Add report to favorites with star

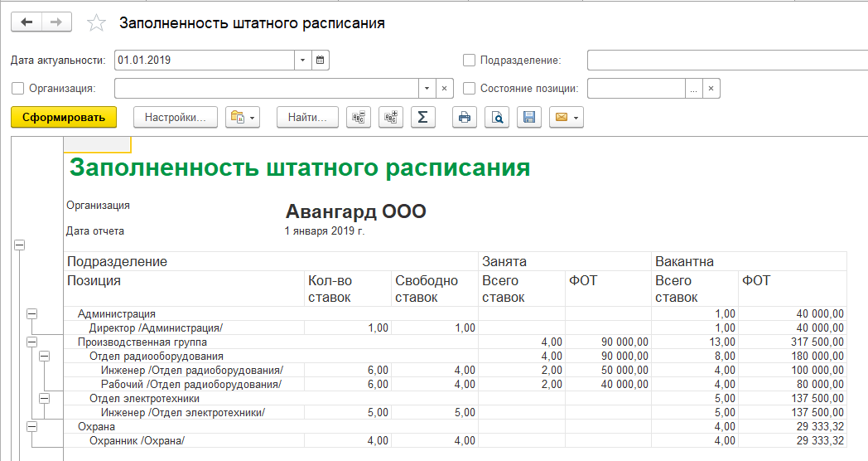coord(97,24)
